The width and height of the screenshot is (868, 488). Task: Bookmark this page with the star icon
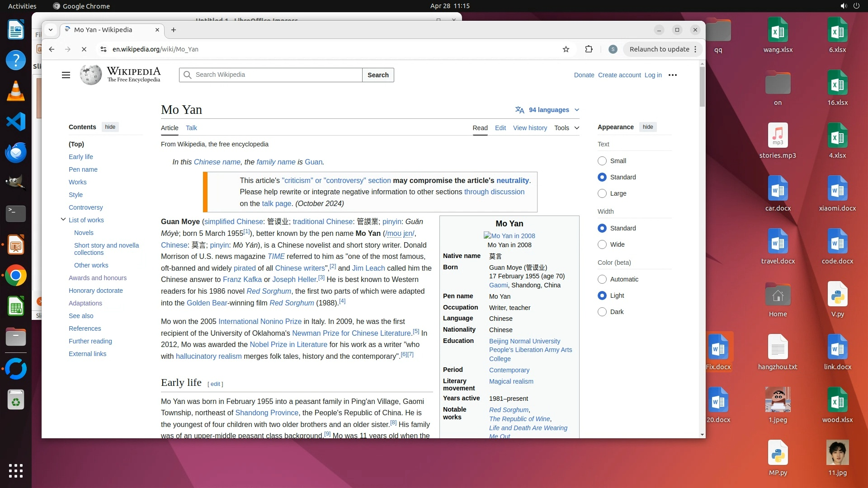(566, 49)
